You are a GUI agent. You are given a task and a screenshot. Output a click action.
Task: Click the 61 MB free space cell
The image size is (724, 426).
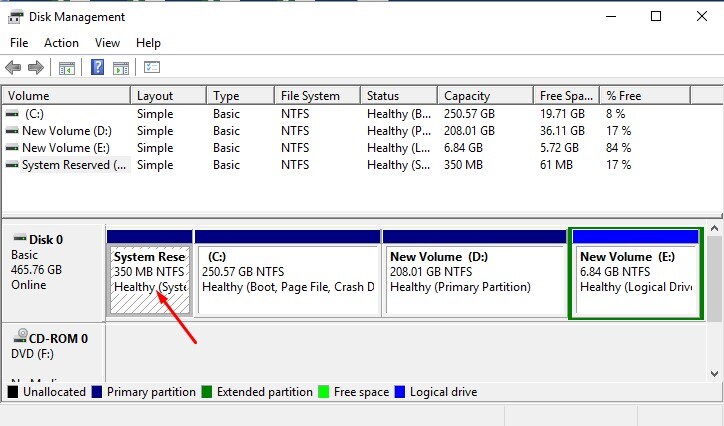pos(556,165)
